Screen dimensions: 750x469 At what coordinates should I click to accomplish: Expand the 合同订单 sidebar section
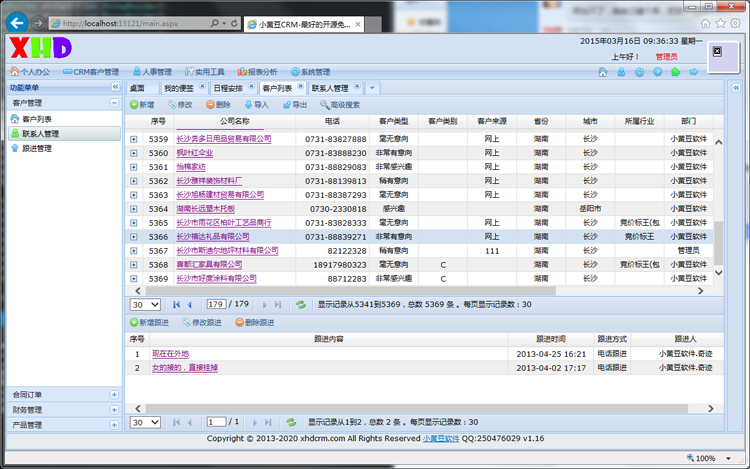[x=114, y=395]
